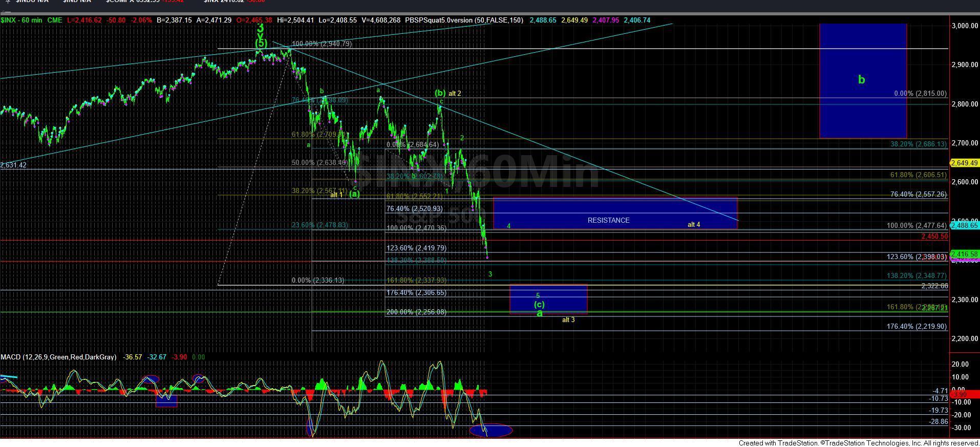This screenshot has height=447, width=980.
Task: Click the green 2,416.58 price axis marker
Action: pos(965,254)
